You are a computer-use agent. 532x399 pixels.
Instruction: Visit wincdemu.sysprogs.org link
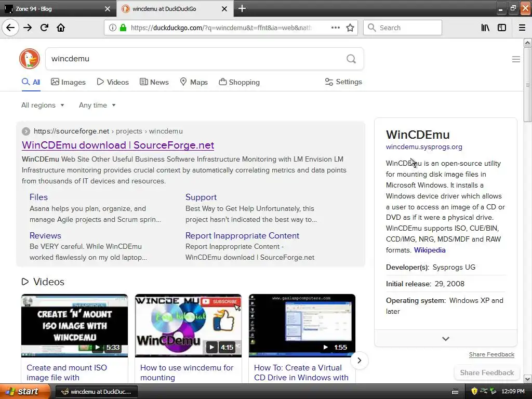click(x=424, y=147)
